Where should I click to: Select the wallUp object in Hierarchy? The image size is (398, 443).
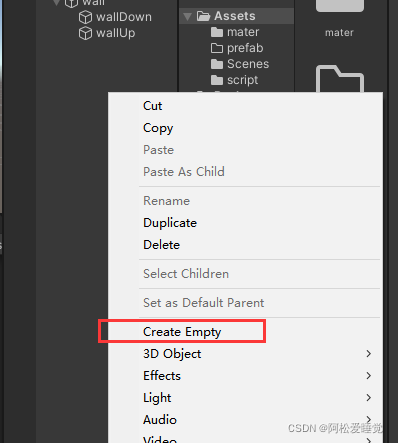(115, 33)
